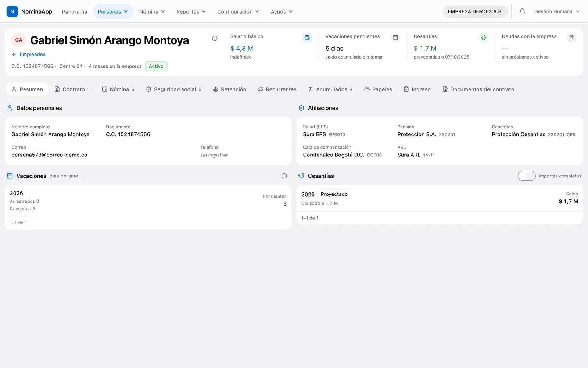Click the $ 4,8 M salary value

click(x=242, y=49)
